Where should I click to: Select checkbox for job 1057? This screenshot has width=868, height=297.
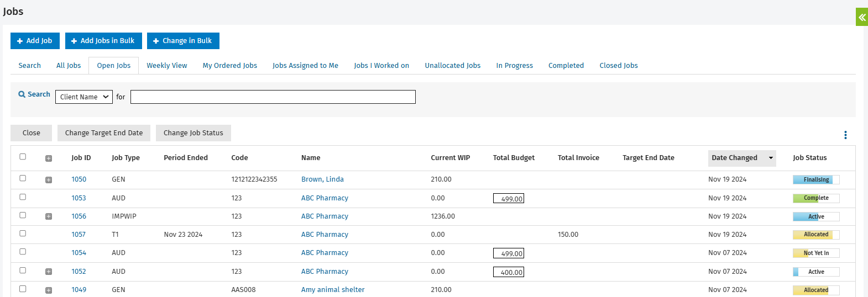tap(23, 234)
